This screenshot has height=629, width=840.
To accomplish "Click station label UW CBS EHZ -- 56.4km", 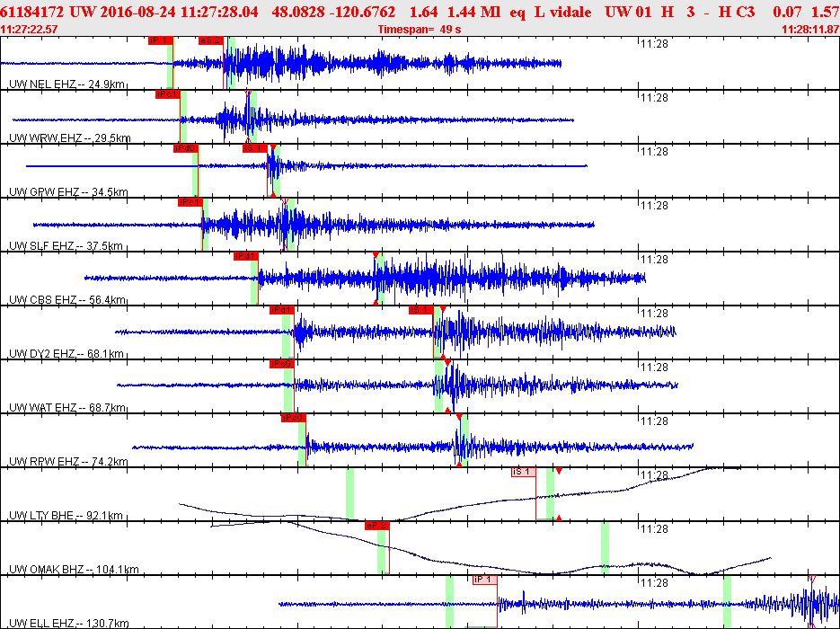I will [x=67, y=299].
